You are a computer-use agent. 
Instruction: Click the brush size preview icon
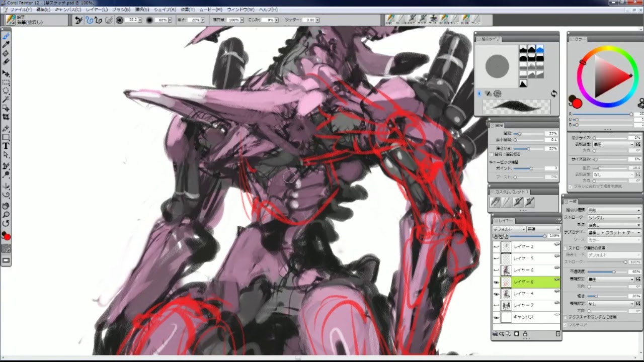click(x=120, y=20)
